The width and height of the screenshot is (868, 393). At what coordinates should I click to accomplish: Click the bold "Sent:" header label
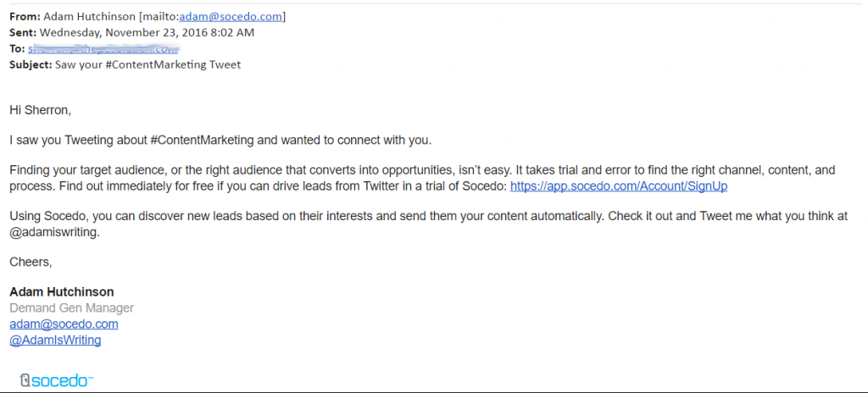[x=23, y=32]
